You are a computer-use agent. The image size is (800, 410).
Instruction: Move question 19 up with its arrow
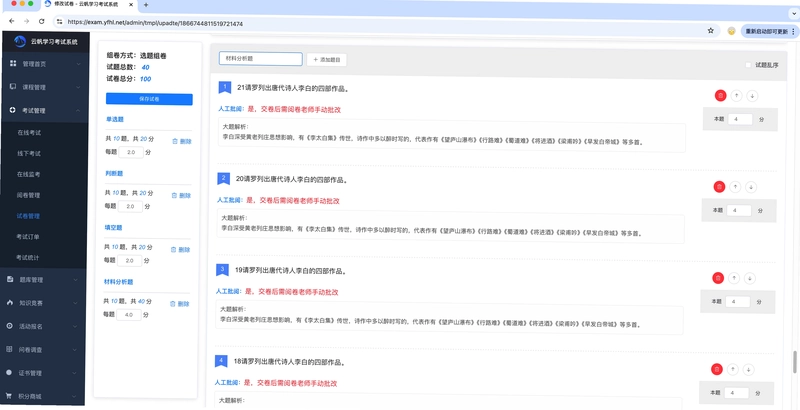[x=734, y=278]
